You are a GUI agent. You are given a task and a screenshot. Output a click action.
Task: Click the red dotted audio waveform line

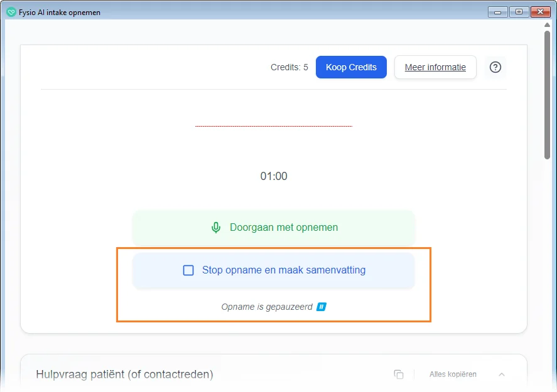(x=274, y=126)
